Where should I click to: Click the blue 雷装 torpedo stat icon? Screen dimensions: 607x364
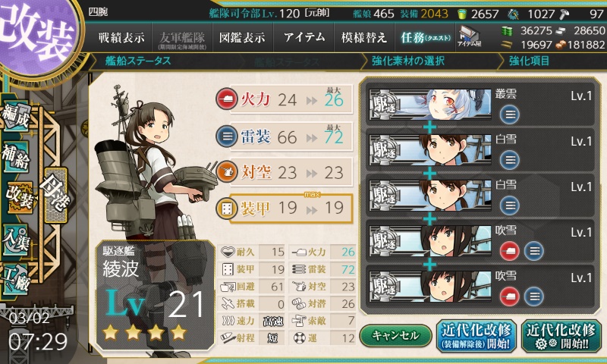point(226,136)
